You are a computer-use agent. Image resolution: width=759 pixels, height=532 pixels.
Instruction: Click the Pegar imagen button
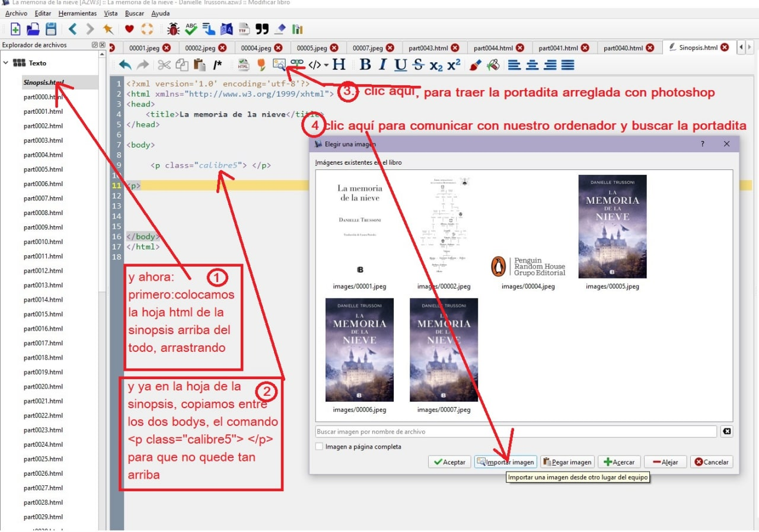pos(567,462)
